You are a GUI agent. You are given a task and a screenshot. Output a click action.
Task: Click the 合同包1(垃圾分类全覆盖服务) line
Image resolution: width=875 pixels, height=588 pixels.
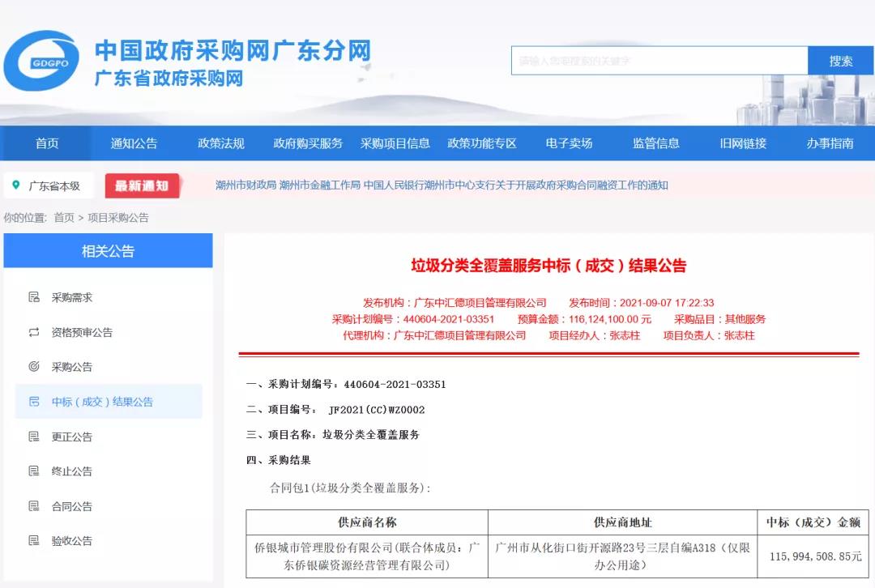pyautogui.click(x=351, y=488)
